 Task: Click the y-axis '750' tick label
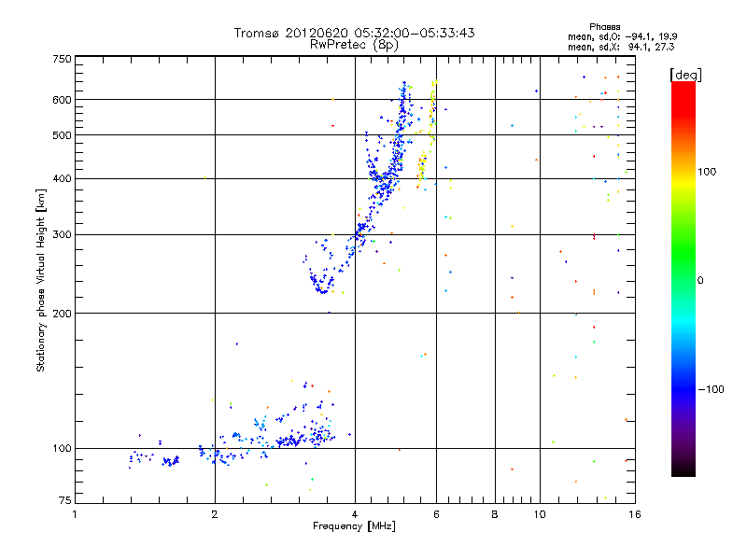(x=62, y=59)
